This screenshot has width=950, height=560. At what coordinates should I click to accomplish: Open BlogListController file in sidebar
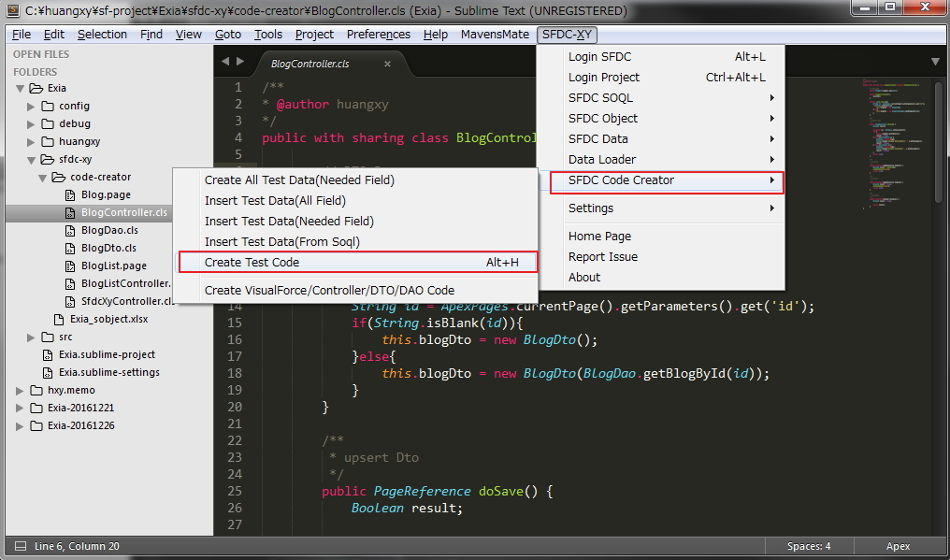click(x=125, y=283)
